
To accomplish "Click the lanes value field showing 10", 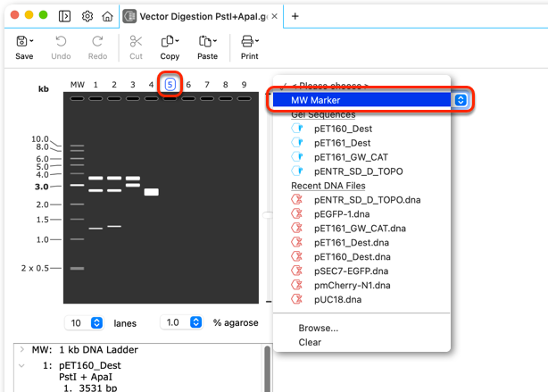I will [x=78, y=322].
